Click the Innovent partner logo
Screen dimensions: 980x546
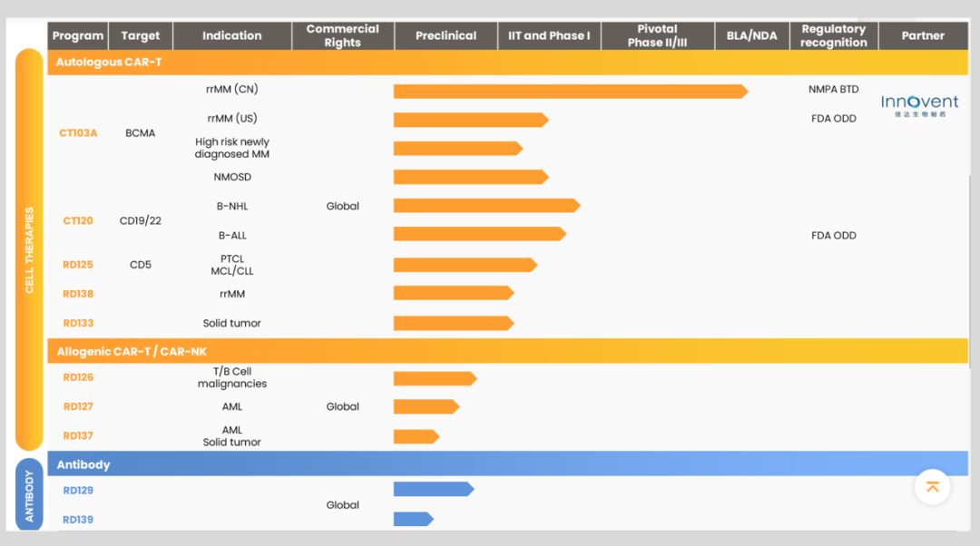point(919,106)
